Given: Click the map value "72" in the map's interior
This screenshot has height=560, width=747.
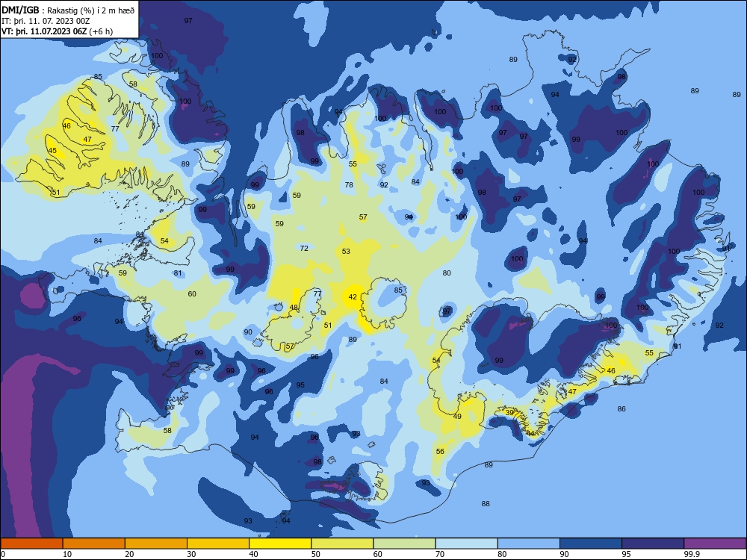Looking at the screenshot, I should [x=304, y=248].
